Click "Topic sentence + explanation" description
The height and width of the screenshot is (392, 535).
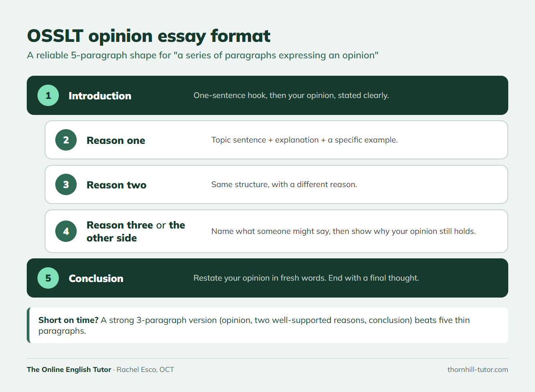(x=305, y=140)
